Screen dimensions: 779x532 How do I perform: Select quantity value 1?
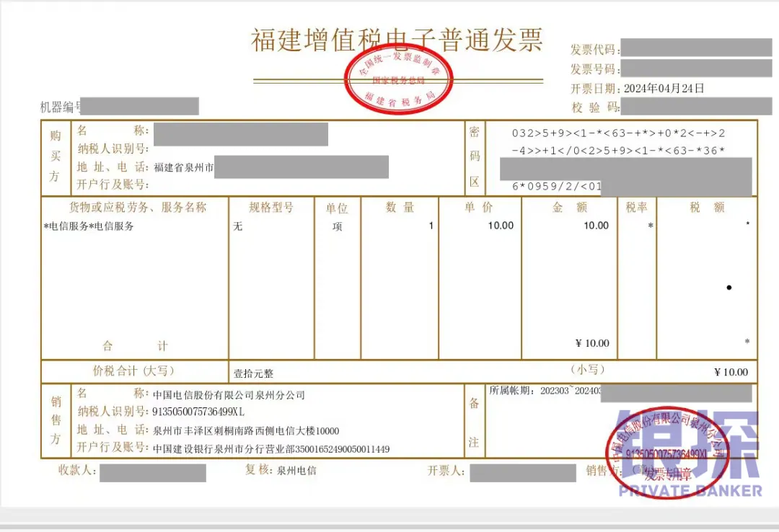click(431, 226)
